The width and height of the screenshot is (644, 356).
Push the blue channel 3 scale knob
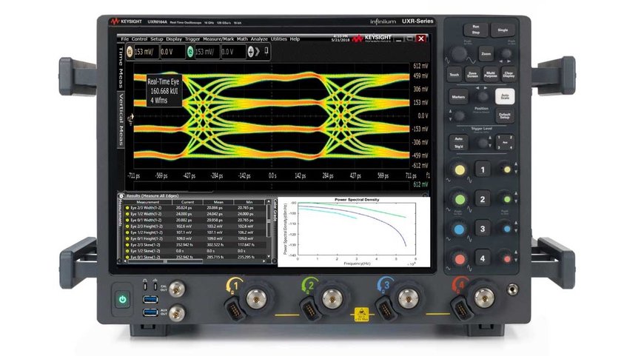pos(460,229)
